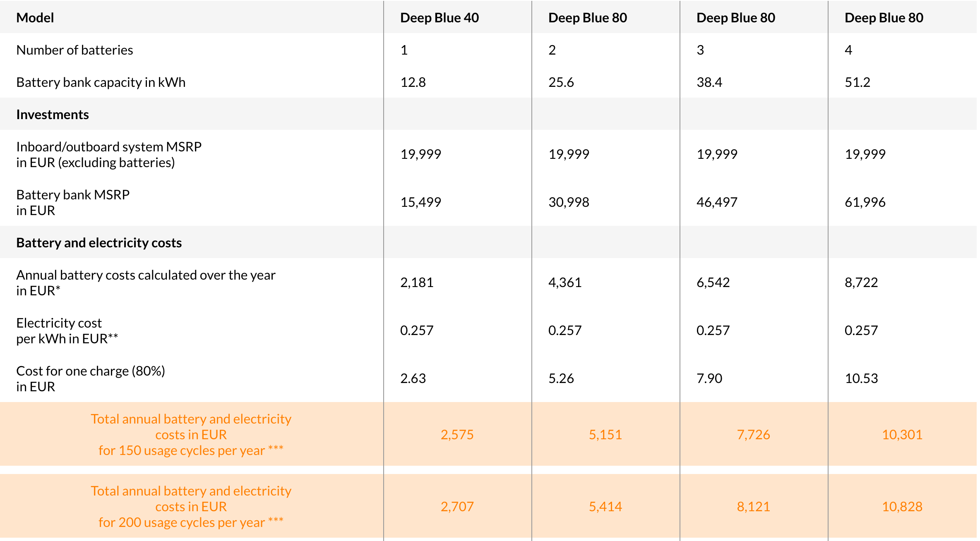Screen dimensions: 980x541
Task: Click the 12.8 capacity value
Action: (x=413, y=82)
